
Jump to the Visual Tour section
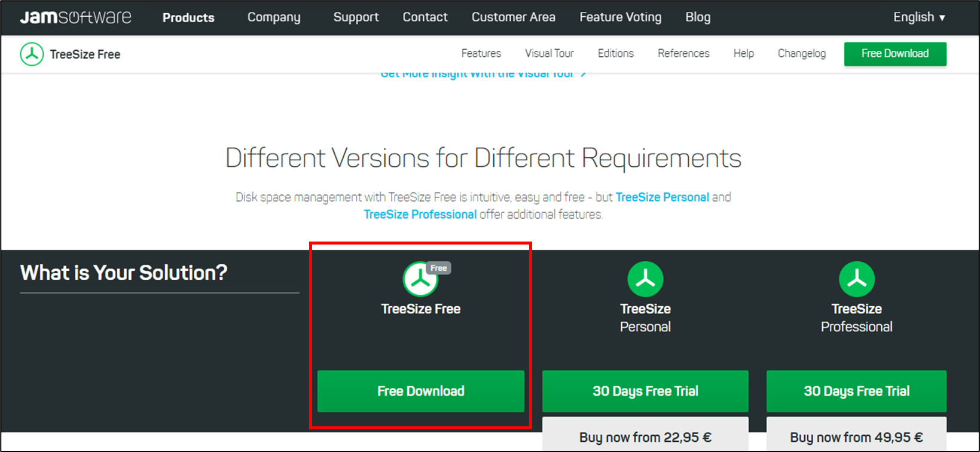[x=549, y=54]
